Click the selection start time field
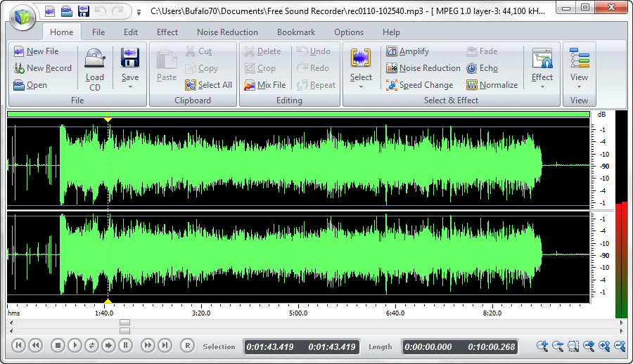 coord(270,347)
